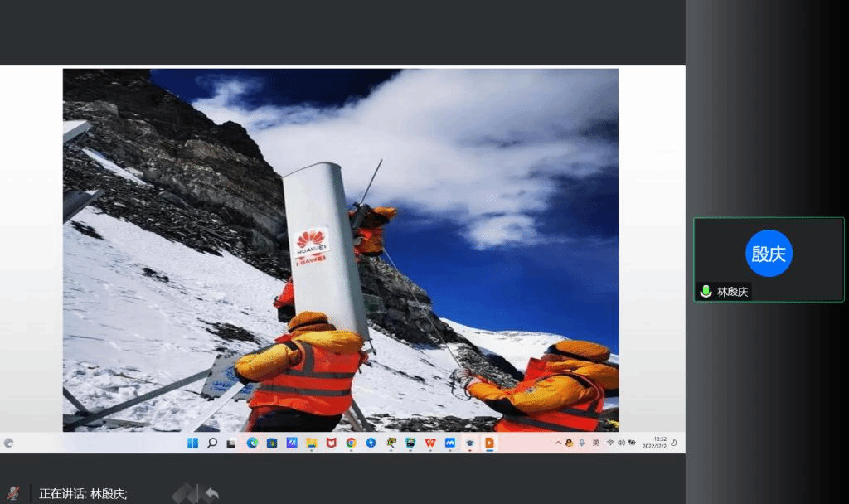
Task: Switch to the orange video player app
Action: [489, 443]
